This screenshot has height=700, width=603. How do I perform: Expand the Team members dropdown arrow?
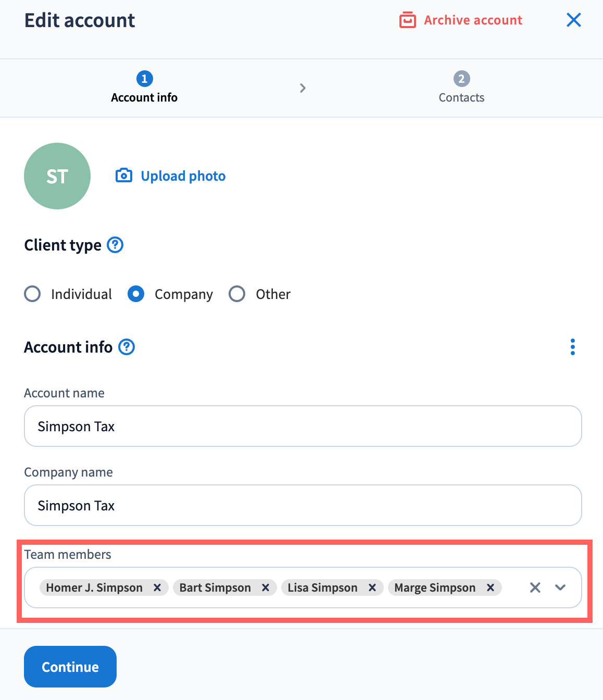point(560,587)
